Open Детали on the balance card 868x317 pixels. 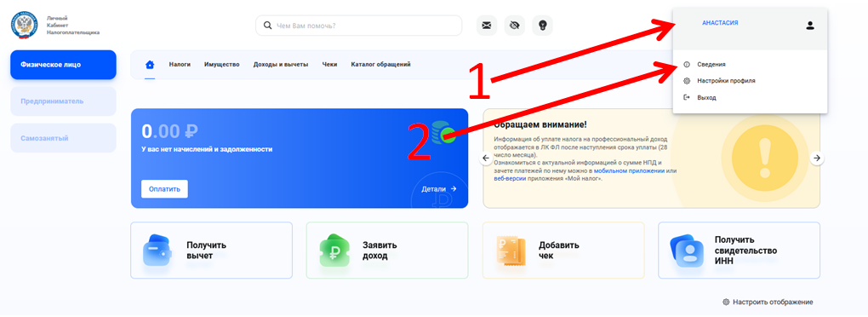point(439,189)
